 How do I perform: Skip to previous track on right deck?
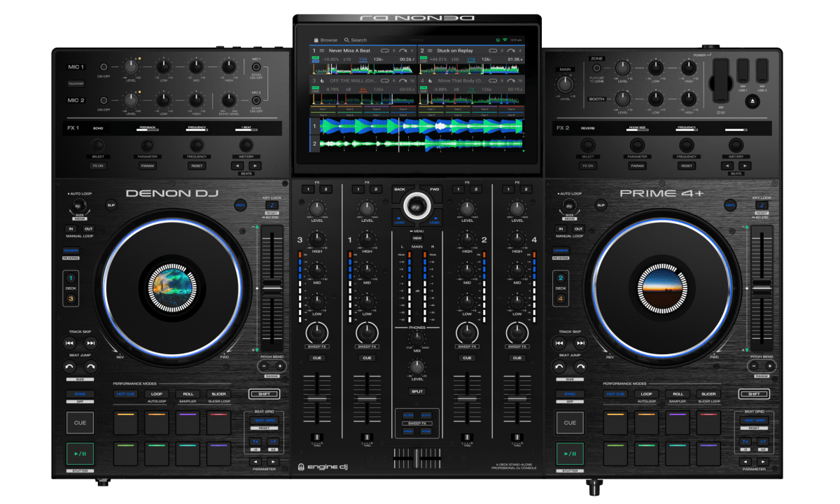pos(559,343)
